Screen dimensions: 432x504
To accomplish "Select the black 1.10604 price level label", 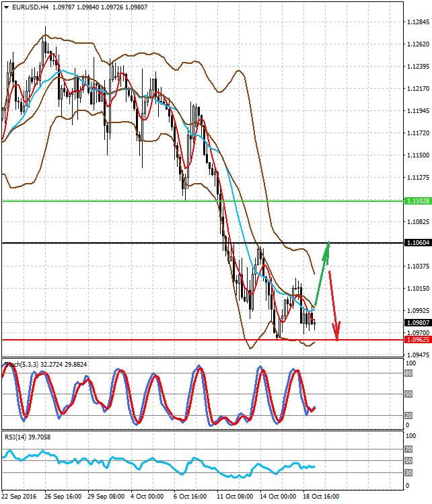I will tap(418, 243).
